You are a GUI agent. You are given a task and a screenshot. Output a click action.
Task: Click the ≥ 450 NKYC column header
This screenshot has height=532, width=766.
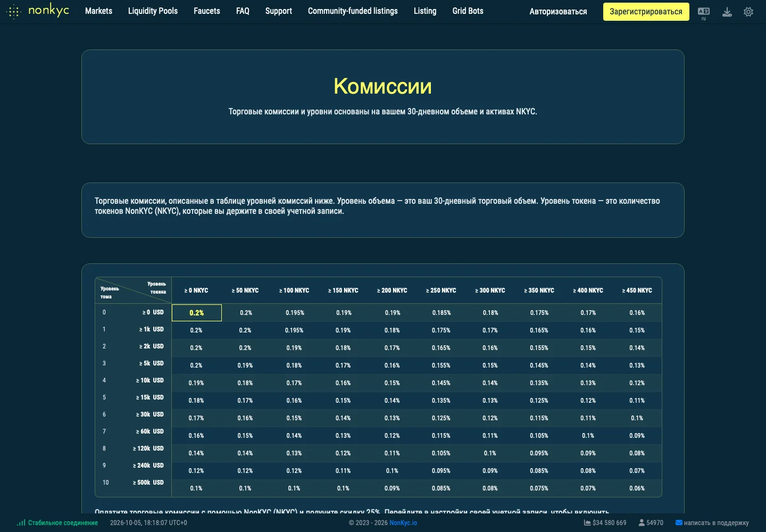tap(637, 290)
